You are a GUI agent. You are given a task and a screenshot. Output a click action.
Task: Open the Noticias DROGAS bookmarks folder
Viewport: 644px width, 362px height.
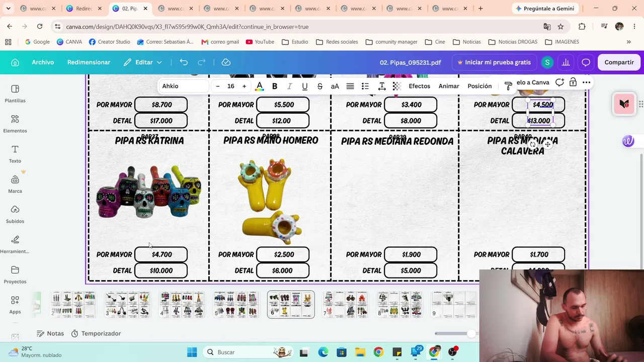(x=513, y=42)
